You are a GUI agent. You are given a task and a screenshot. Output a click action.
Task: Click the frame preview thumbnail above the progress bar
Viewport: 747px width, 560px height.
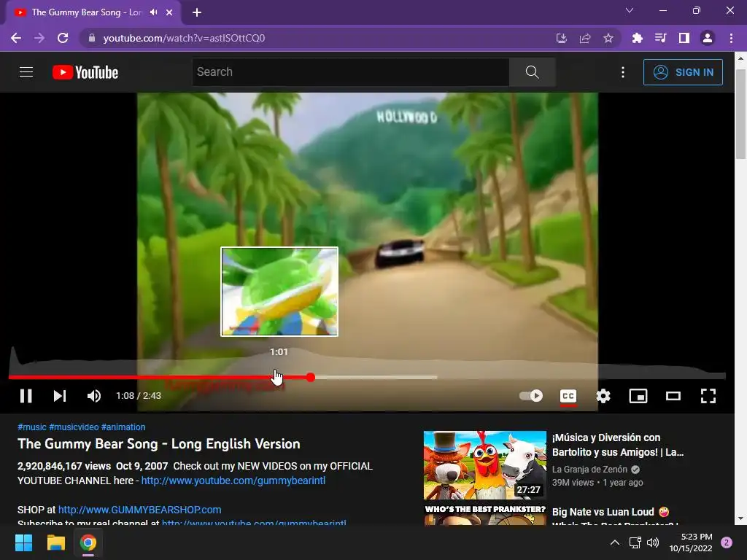coord(279,292)
